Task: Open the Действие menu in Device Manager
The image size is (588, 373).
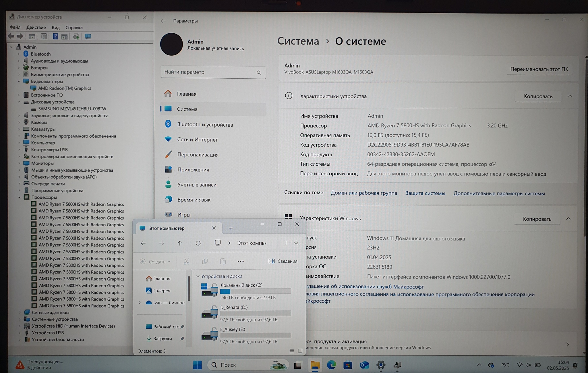Action: (36, 28)
